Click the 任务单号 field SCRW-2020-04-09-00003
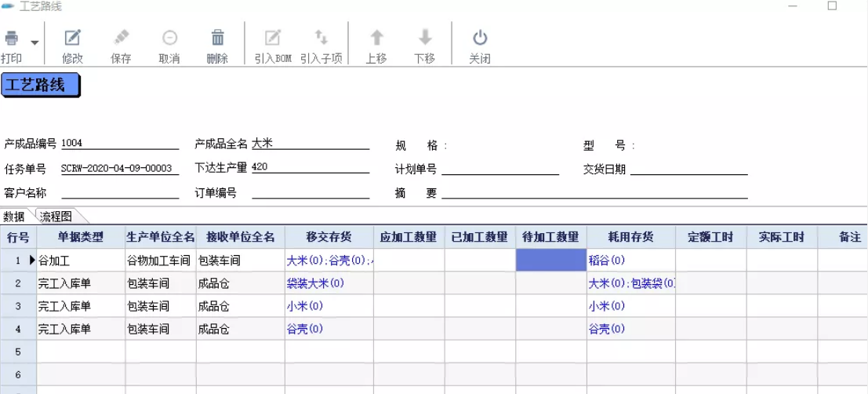This screenshot has width=868, height=394. (x=120, y=169)
